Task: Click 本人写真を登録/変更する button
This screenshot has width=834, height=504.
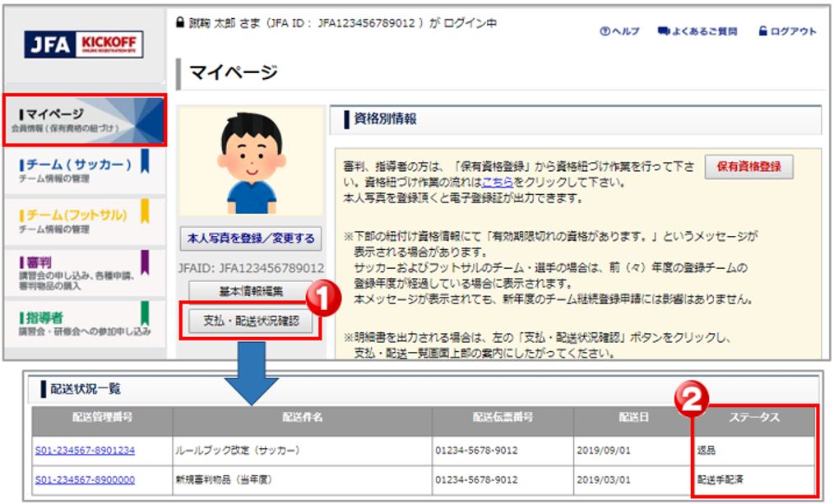Action: click(251, 238)
